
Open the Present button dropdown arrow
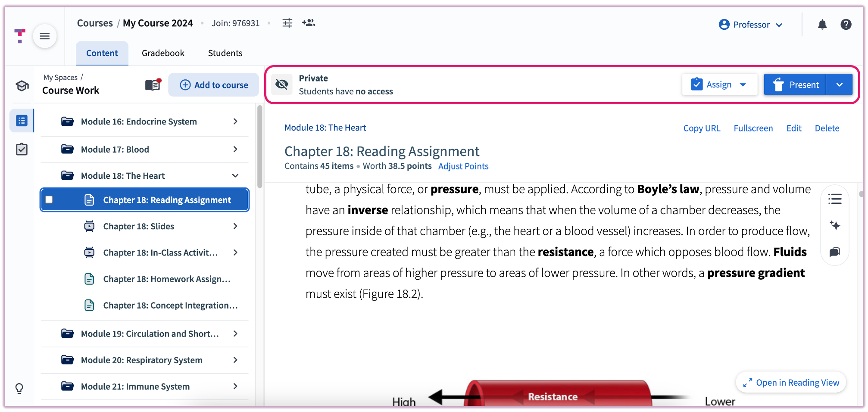840,84
